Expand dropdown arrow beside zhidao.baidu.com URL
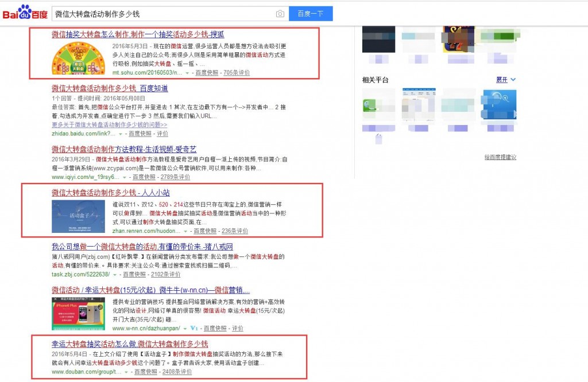 tap(121, 134)
